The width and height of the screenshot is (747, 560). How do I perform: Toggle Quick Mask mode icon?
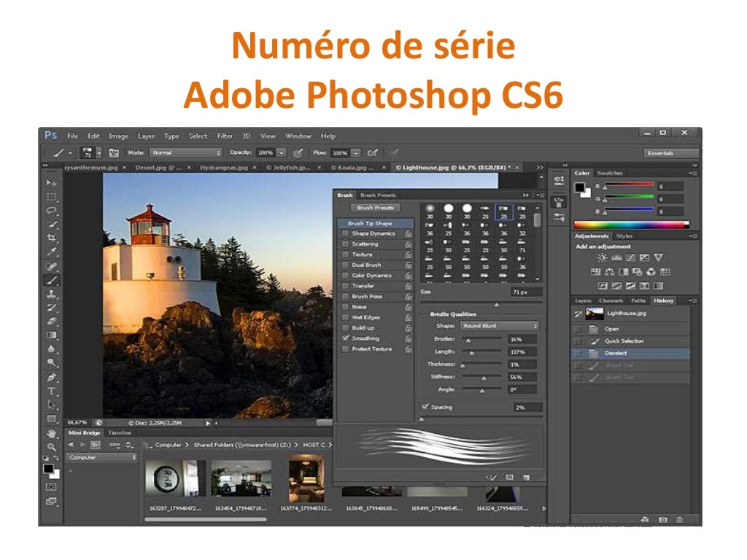pyautogui.click(x=52, y=487)
